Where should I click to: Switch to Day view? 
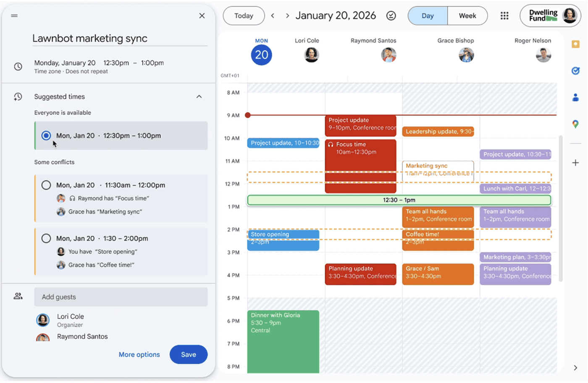428,16
